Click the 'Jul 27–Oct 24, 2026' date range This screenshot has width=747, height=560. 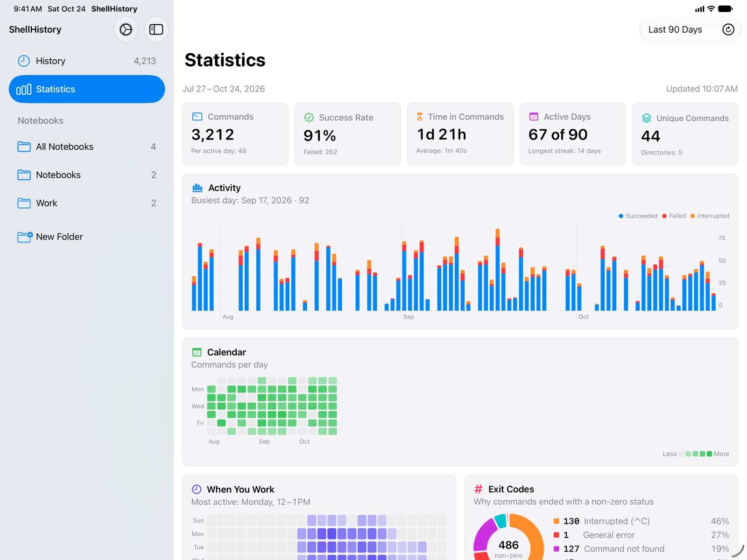tap(224, 89)
